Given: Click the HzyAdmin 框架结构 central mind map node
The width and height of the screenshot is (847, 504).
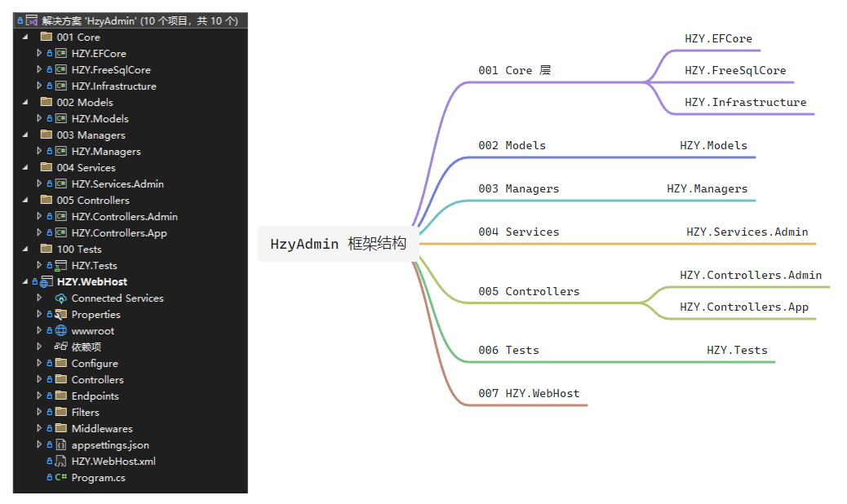Looking at the screenshot, I should click(338, 244).
